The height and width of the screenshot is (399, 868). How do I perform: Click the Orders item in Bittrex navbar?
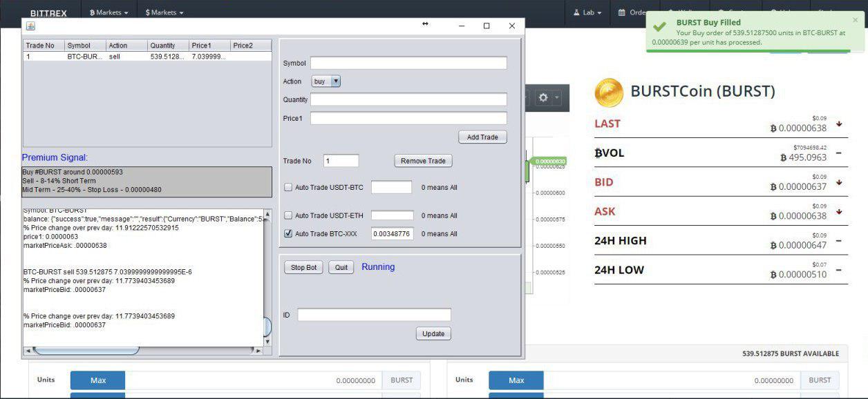click(632, 12)
